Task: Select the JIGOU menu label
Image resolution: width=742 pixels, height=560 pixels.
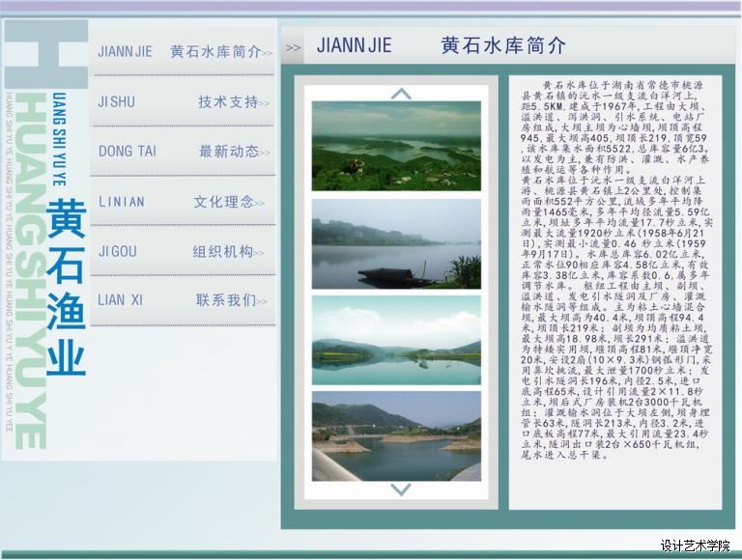Action: point(117,252)
